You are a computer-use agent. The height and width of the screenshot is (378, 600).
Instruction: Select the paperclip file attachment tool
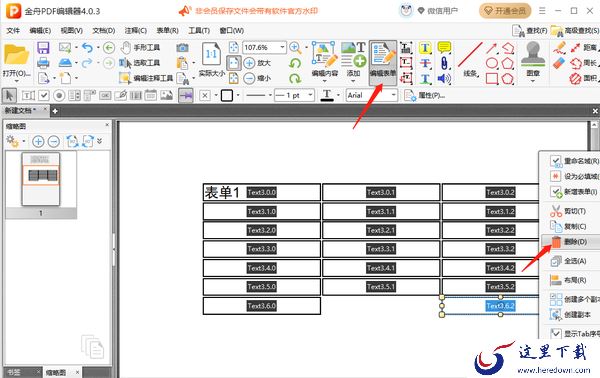[444, 63]
